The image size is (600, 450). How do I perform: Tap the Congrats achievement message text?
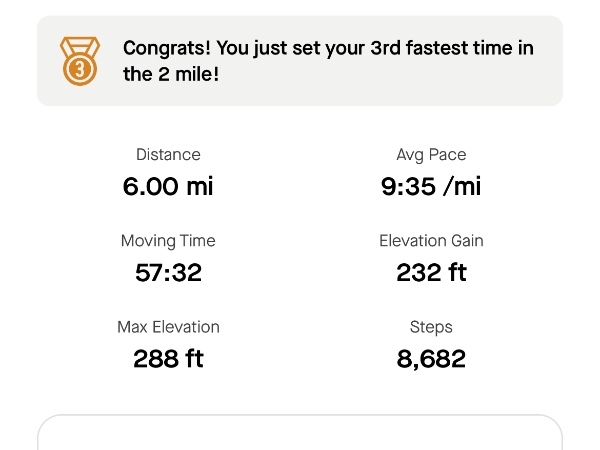pos(328,61)
